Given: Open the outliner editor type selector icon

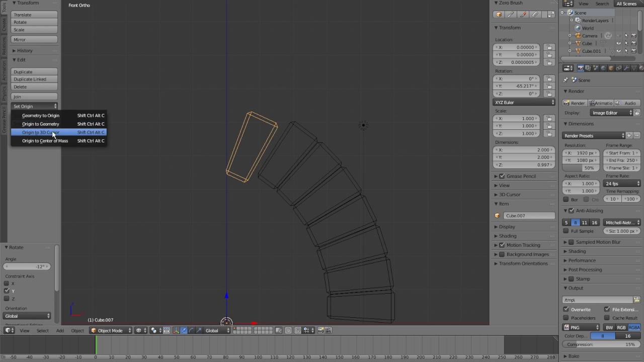Looking at the screenshot, I should click(568, 4).
